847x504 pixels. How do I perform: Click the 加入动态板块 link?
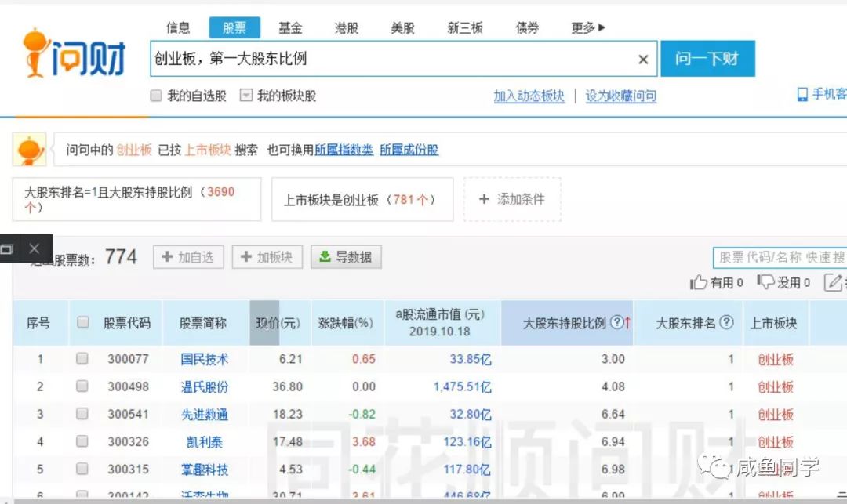click(x=529, y=96)
